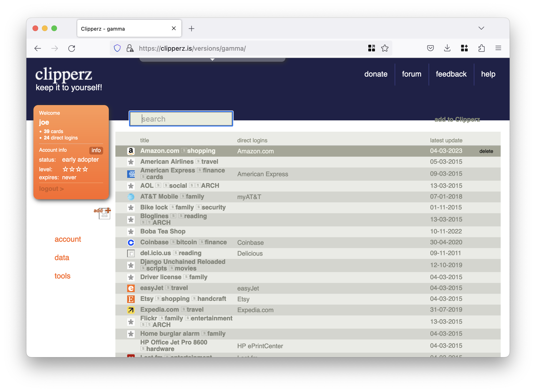Click the Amazon favicon in the card list
The width and height of the screenshot is (536, 392).
point(131,151)
